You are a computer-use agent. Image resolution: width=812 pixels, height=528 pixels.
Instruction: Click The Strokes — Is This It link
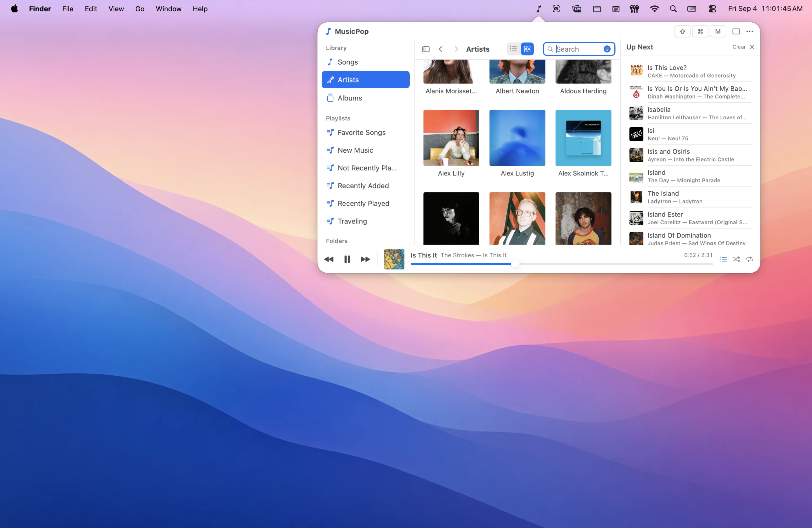click(x=474, y=255)
